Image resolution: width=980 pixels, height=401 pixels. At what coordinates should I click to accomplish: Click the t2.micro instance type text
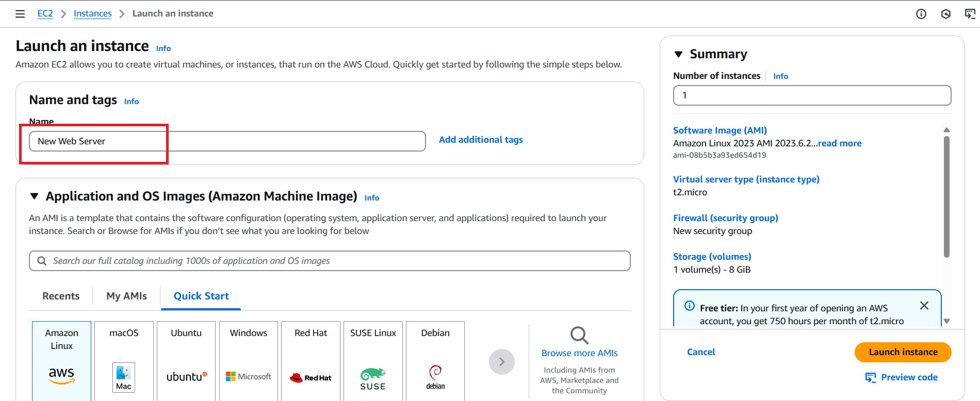[x=690, y=192]
